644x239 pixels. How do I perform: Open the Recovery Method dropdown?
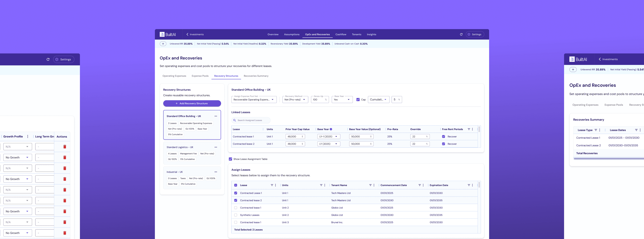point(295,100)
